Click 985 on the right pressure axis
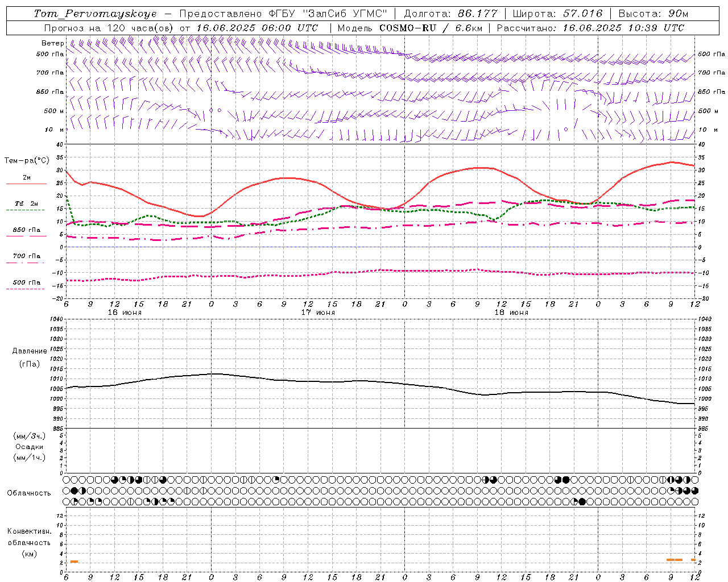Image resolution: width=728 pixels, height=582 pixels. (x=703, y=429)
